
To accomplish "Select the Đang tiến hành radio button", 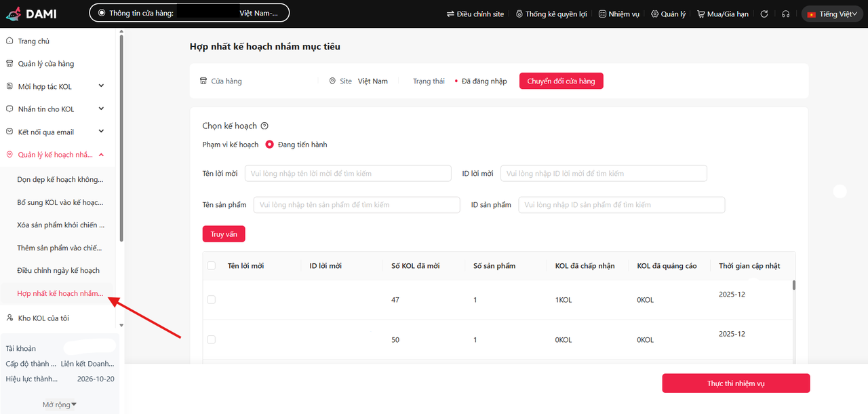I will pos(269,145).
